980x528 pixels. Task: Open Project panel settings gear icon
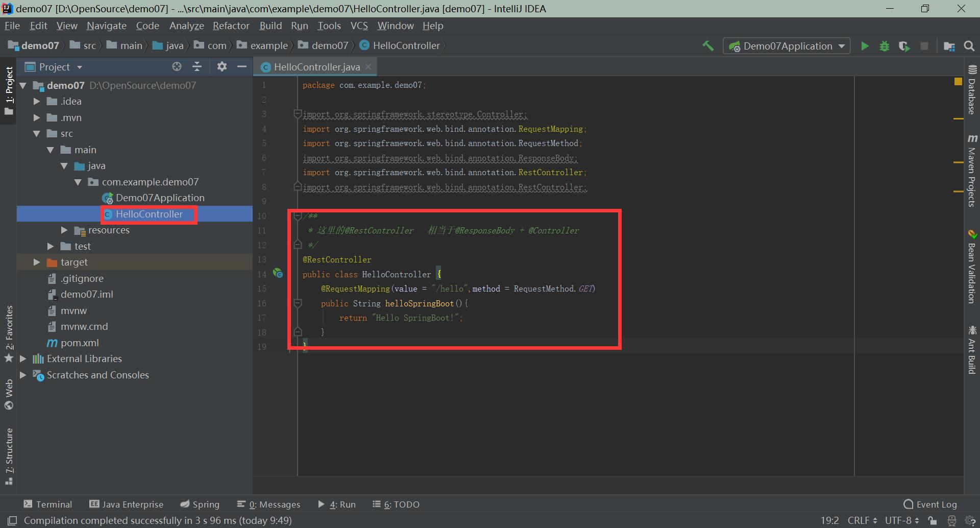[x=222, y=66]
